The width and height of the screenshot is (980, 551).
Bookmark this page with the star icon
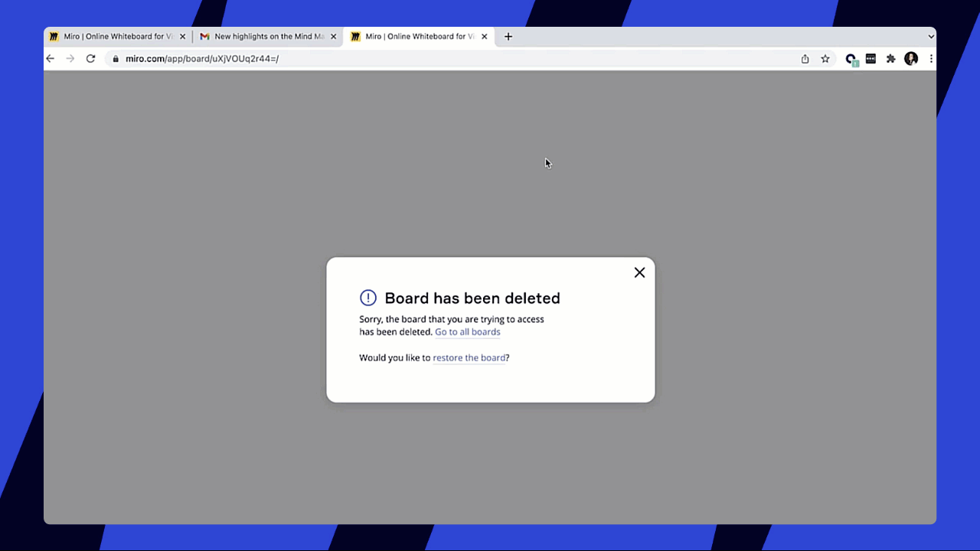[825, 59]
